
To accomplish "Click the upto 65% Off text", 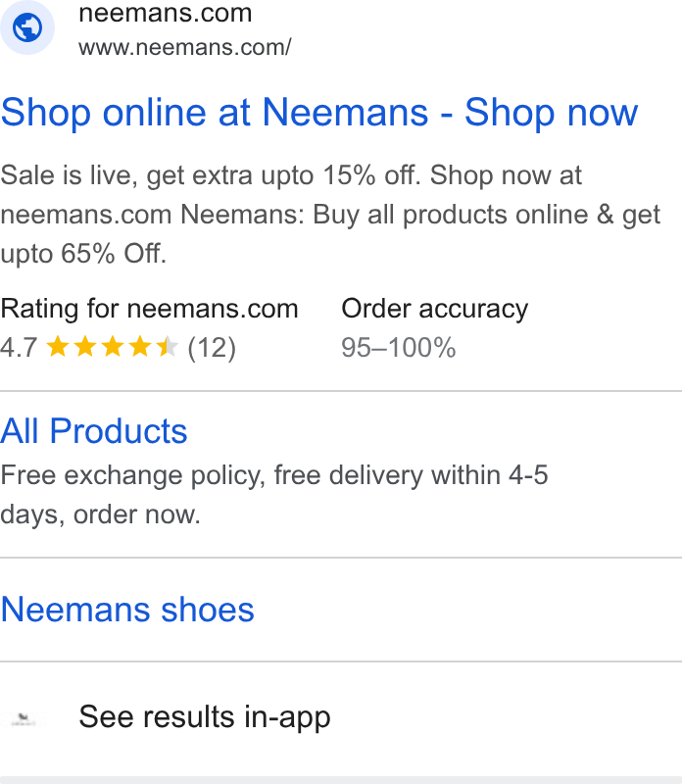I will pyautogui.click(x=83, y=254).
